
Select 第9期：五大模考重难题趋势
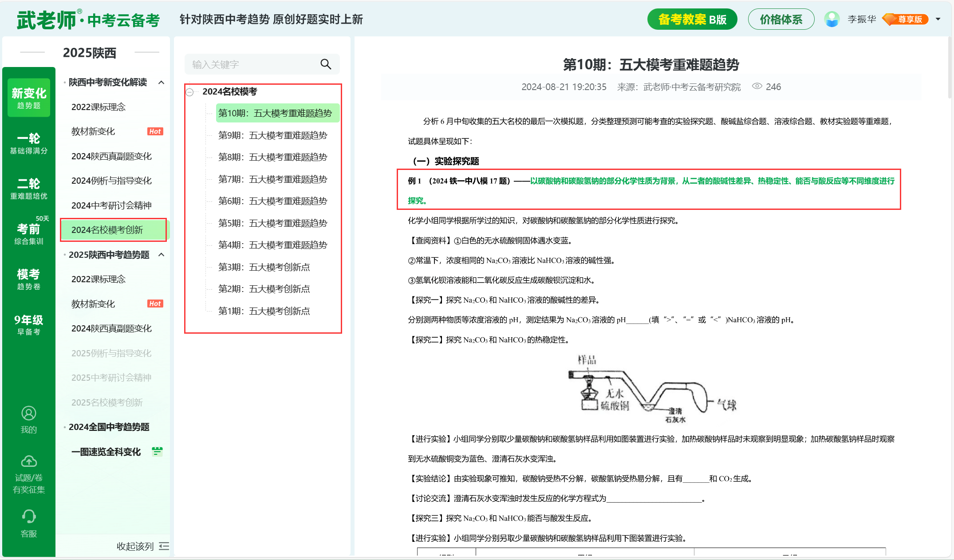pyautogui.click(x=272, y=135)
